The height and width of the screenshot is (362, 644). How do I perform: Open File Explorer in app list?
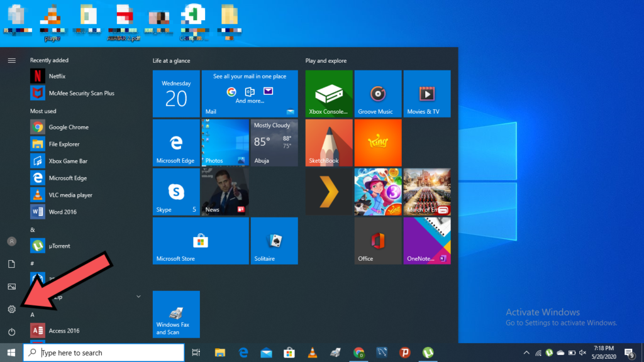[x=86, y=144]
